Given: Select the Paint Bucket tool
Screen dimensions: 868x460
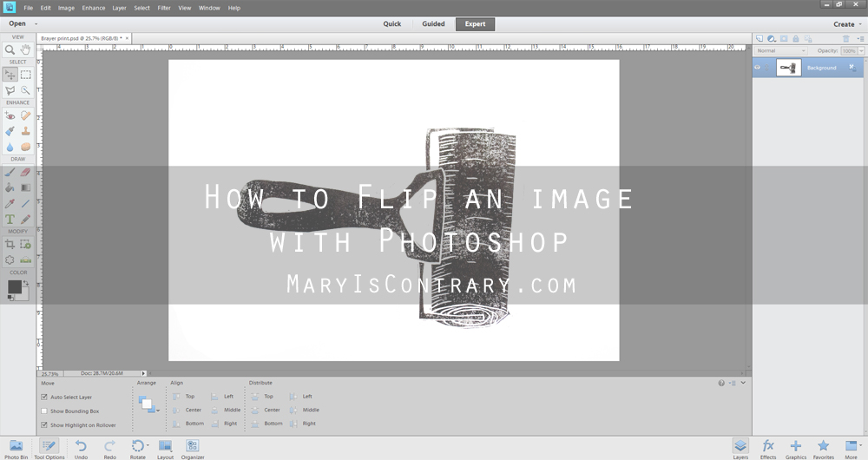Looking at the screenshot, I should pyautogui.click(x=10, y=187).
